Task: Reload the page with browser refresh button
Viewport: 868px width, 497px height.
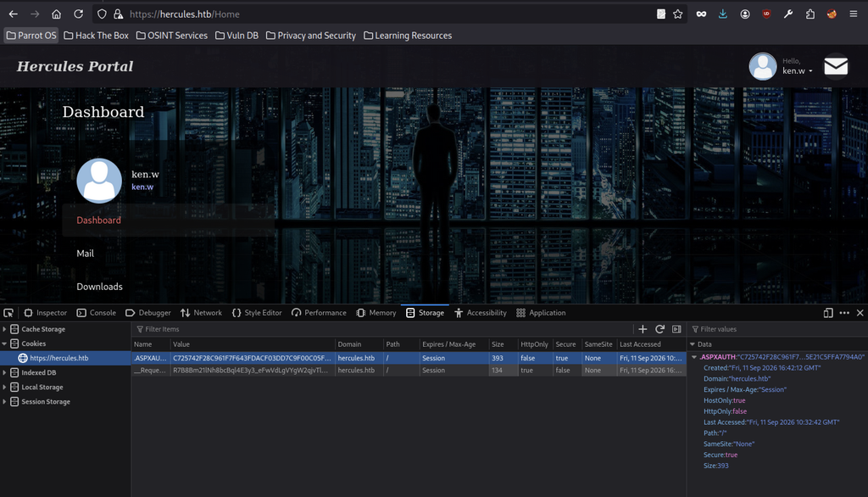Action: coord(78,14)
